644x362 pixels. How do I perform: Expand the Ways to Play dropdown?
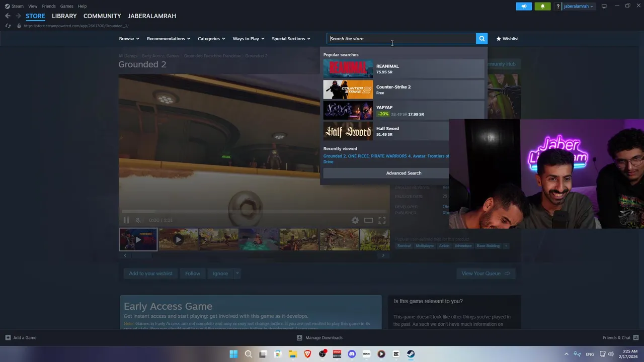249,39
